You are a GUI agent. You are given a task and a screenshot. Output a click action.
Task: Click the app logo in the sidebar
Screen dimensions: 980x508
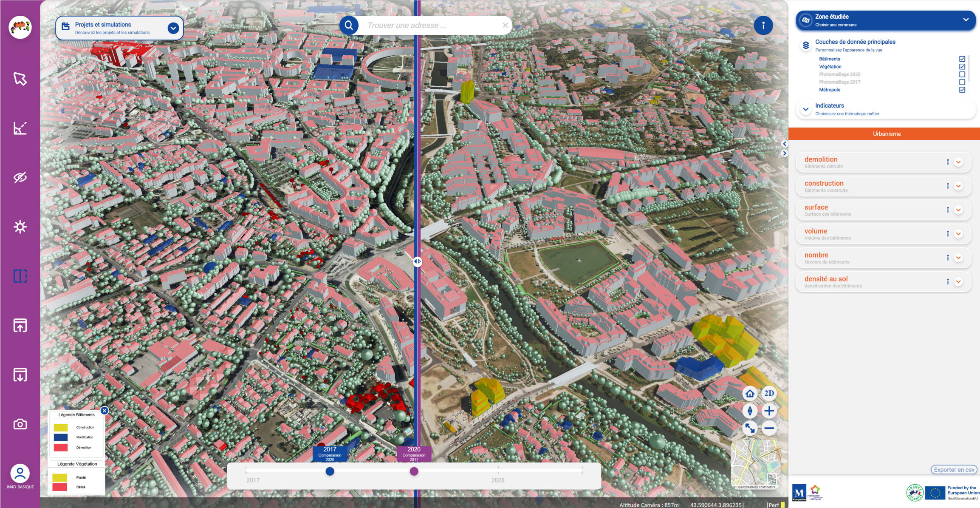click(20, 27)
